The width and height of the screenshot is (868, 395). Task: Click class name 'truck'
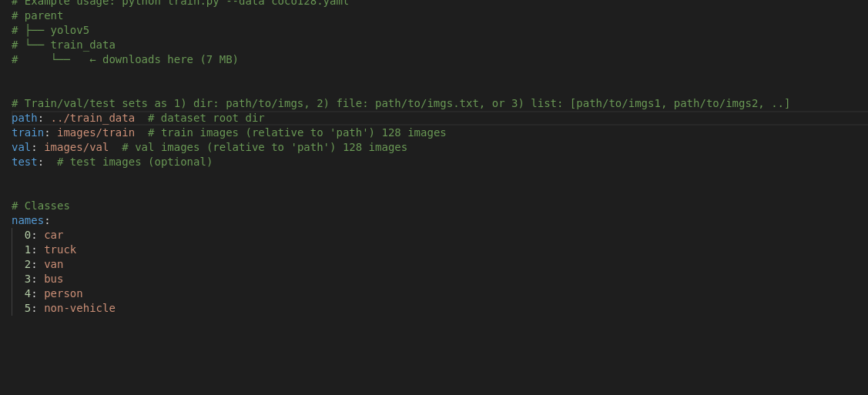point(60,249)
